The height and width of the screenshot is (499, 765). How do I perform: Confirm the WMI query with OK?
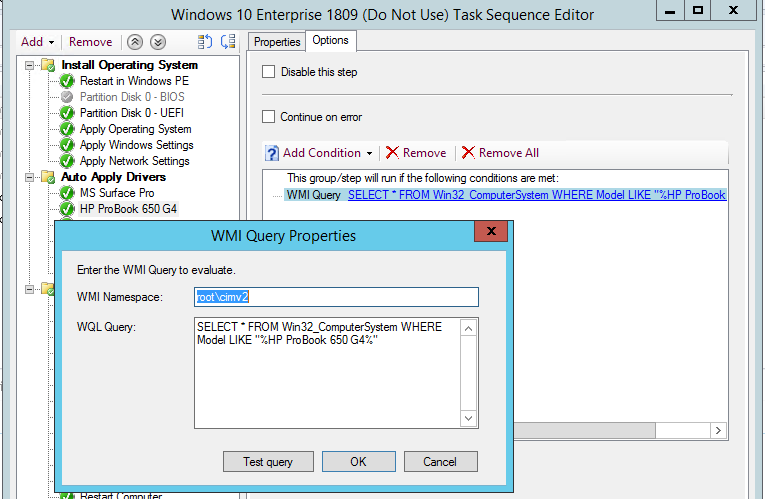pyautogui.click(x=359, y=461)
